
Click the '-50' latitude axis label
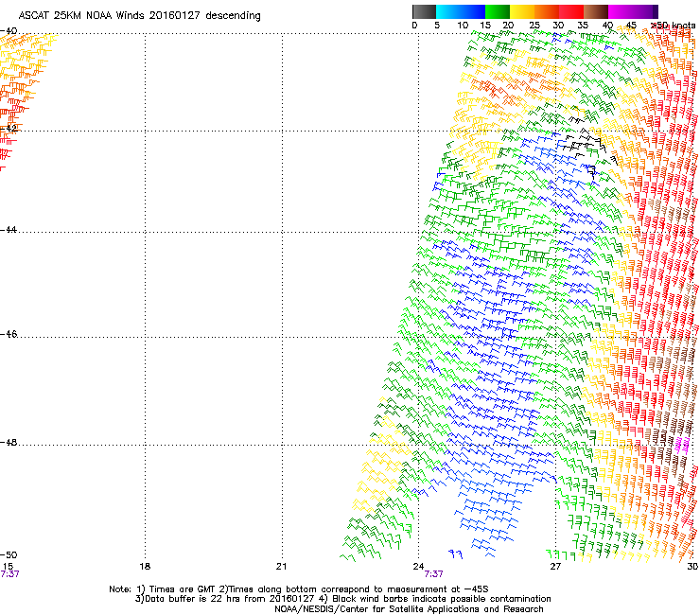pos(9,554)
